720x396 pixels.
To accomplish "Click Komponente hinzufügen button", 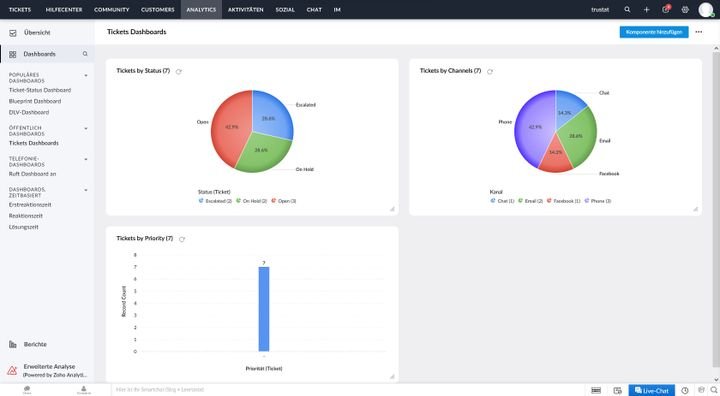I will coord(654,32).
